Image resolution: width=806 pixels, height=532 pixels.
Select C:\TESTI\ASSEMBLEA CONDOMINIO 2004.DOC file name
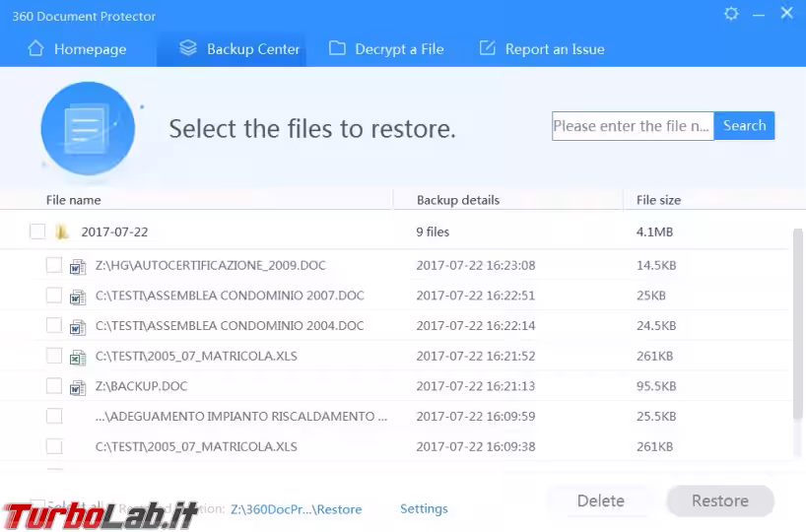[230, 326]
